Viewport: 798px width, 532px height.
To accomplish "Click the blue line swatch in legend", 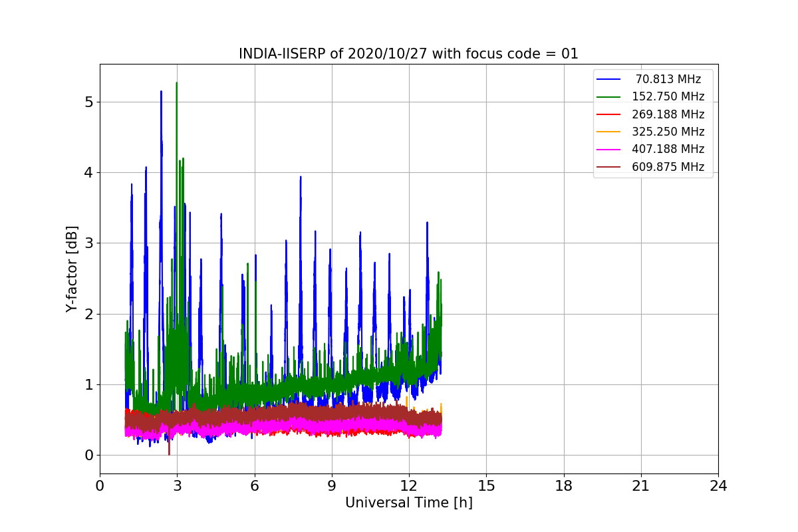I will 608,79.
